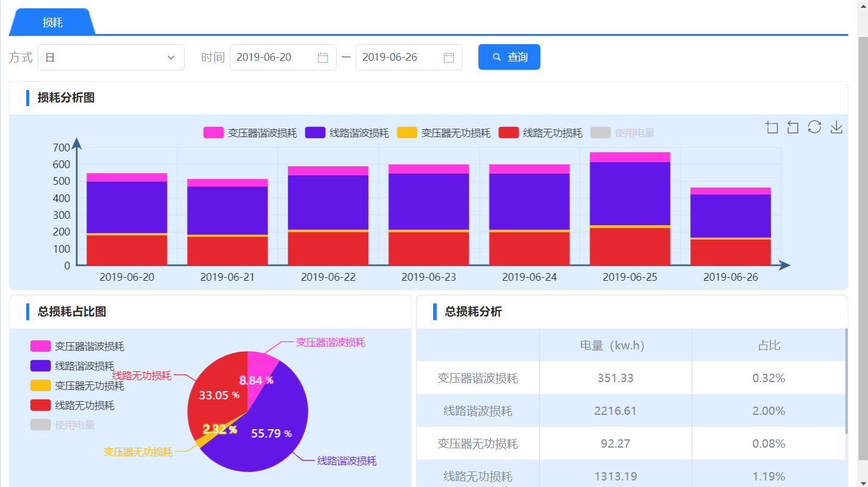The image size is (868, 487).
Task: Click the zoom area icon in chart toolbar
Action: [x=771, y=127]
